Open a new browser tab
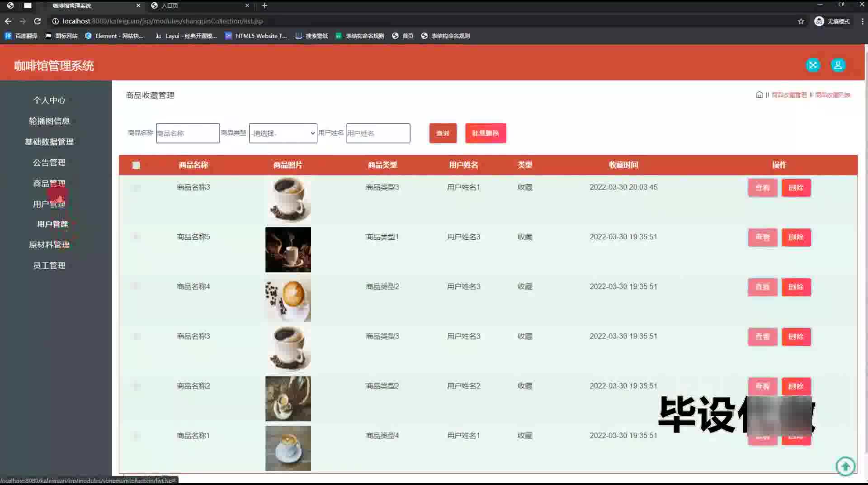 point(265,5)
